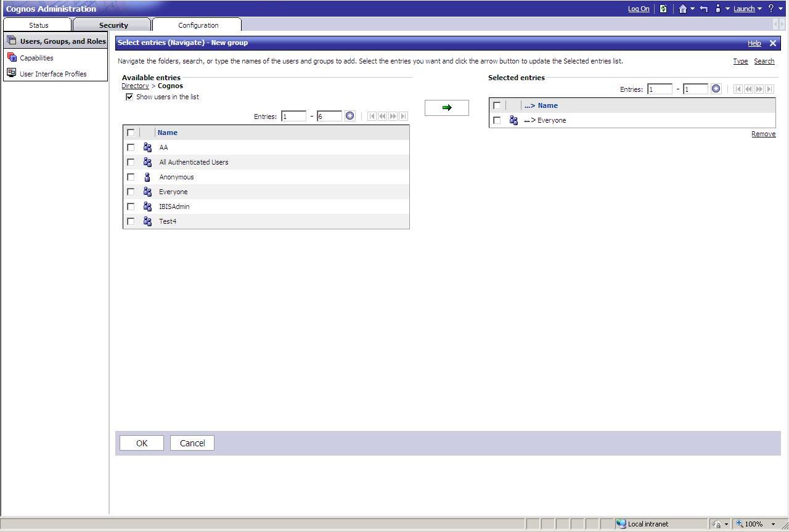
Task: Click the Directory breadcrumb link
Action: coord(134,86)
